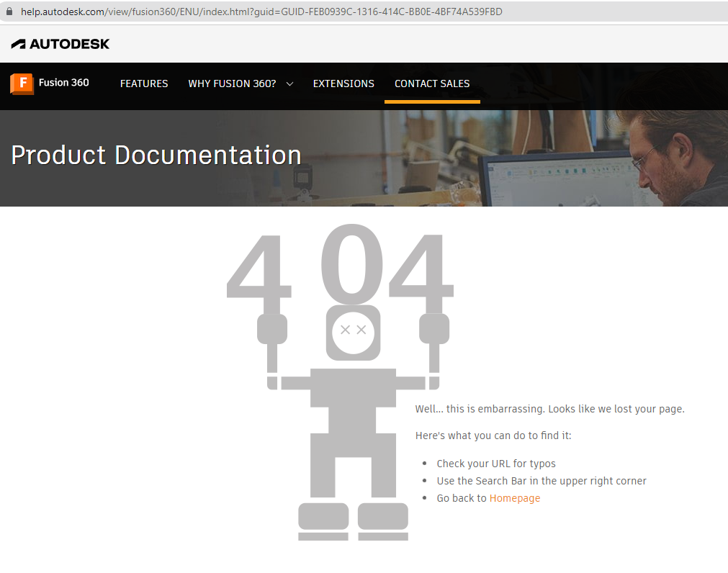
Task: Click the orange Fusion 360 product icon
Action: 22,84
